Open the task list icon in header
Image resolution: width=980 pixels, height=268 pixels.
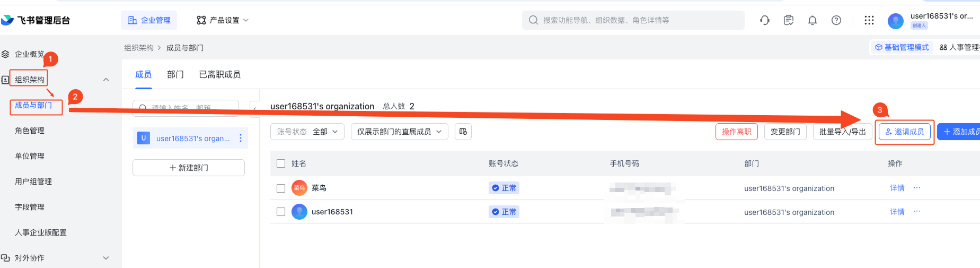point(788,20)
